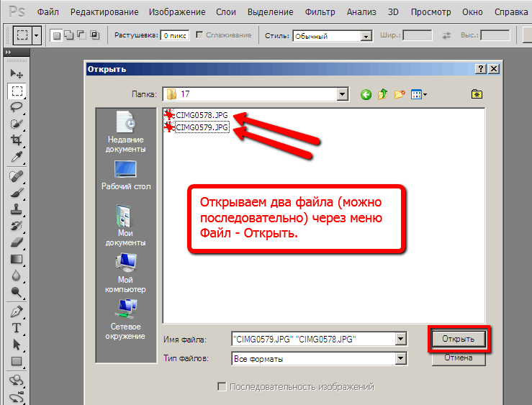Open the Окно menu

click(472, 12)
